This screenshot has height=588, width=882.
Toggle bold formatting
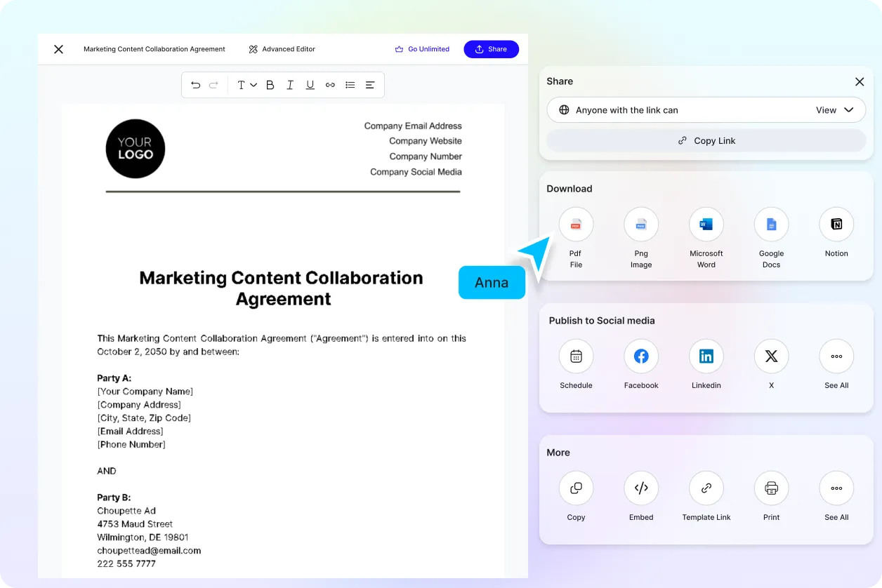point(270,85)
